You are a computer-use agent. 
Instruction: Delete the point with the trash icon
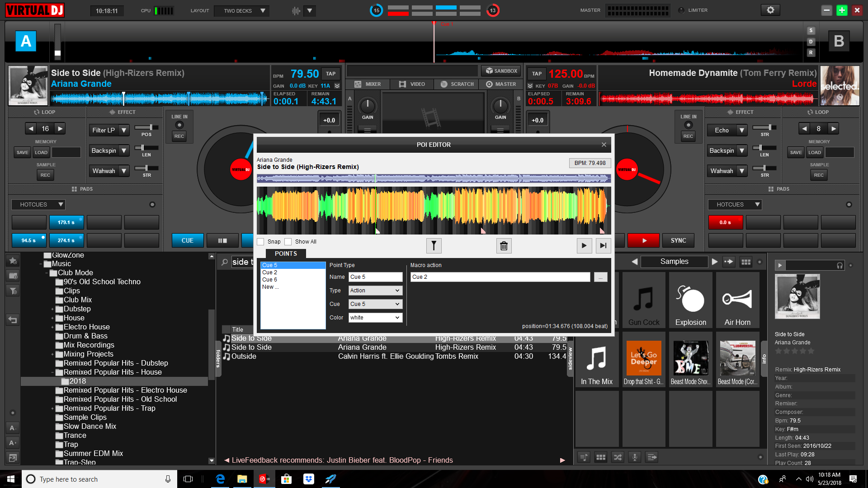click(x=504, y=246)
